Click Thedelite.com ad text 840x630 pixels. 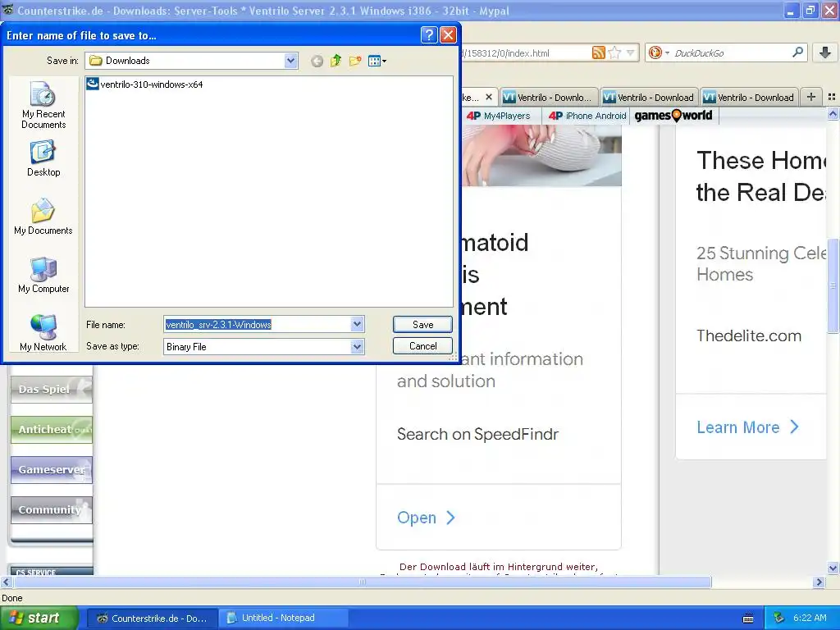749,336
